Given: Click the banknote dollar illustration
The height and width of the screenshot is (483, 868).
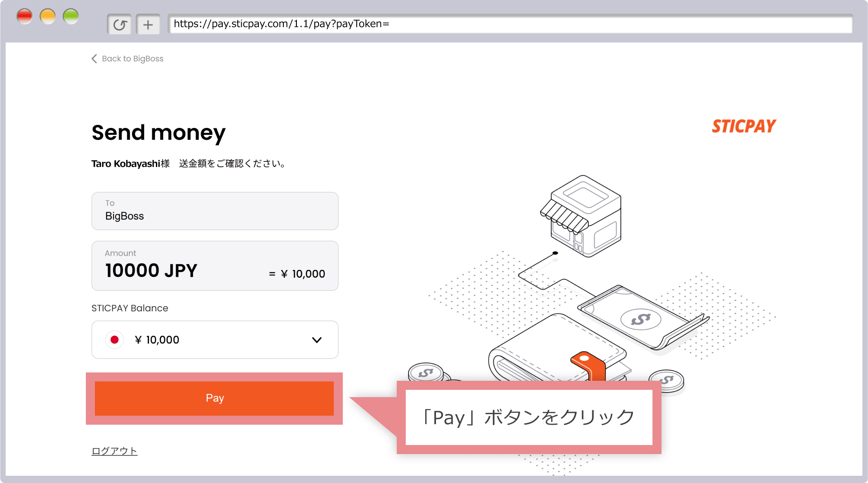Looking at the screenshot, I should point(641,319).
